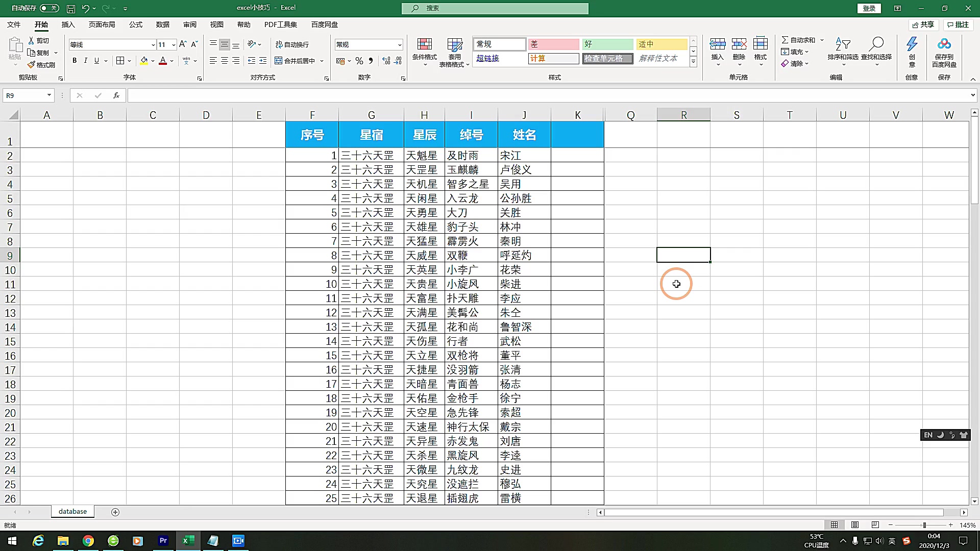980x551 pixels.
Task: Toggle bold formatting
Action: click(75, 61)
